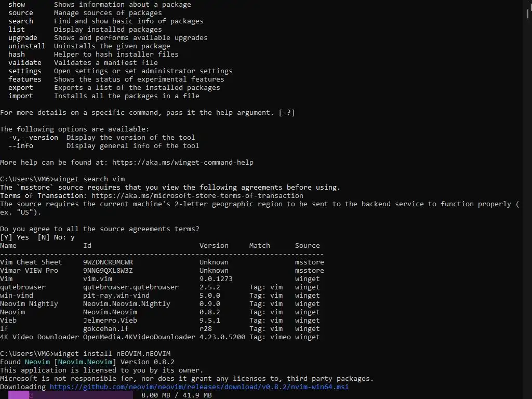Viewport: 532px width, 399px height.
Task: Click the version '9.0.1273' cell
Action: pyautogui.click(x=216, y=279)
